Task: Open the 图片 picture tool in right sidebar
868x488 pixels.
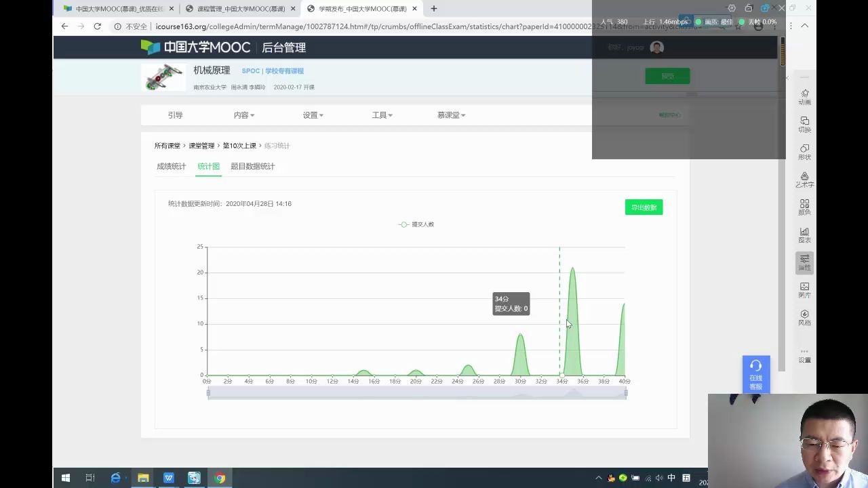Action: pos(804,290)
